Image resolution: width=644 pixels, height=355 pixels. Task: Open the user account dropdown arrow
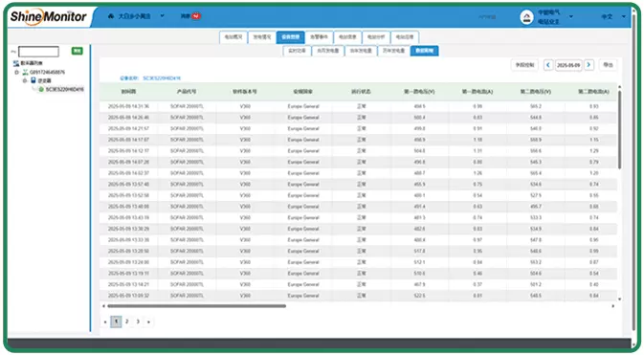pyautogui.click(x=571, y=17)
